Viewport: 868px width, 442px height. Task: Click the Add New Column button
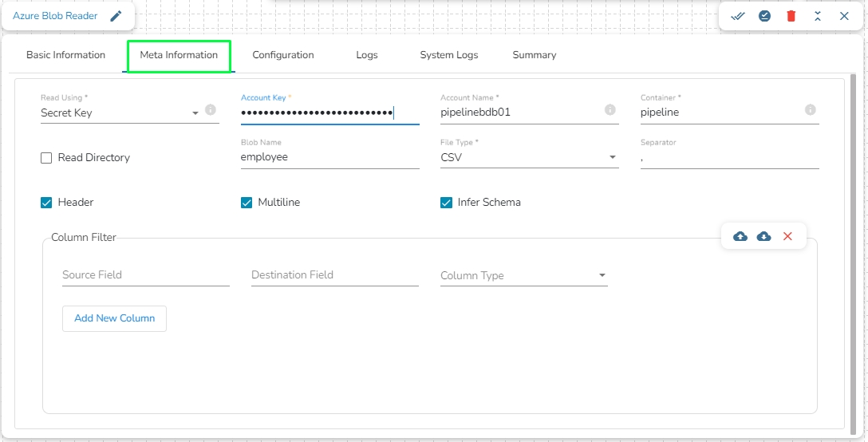[x=114, y=318]
